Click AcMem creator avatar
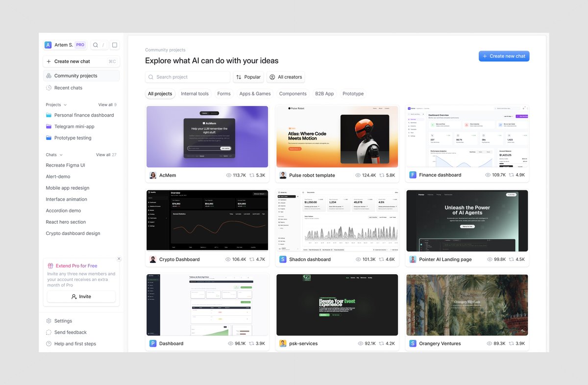 tap(153, 175)
